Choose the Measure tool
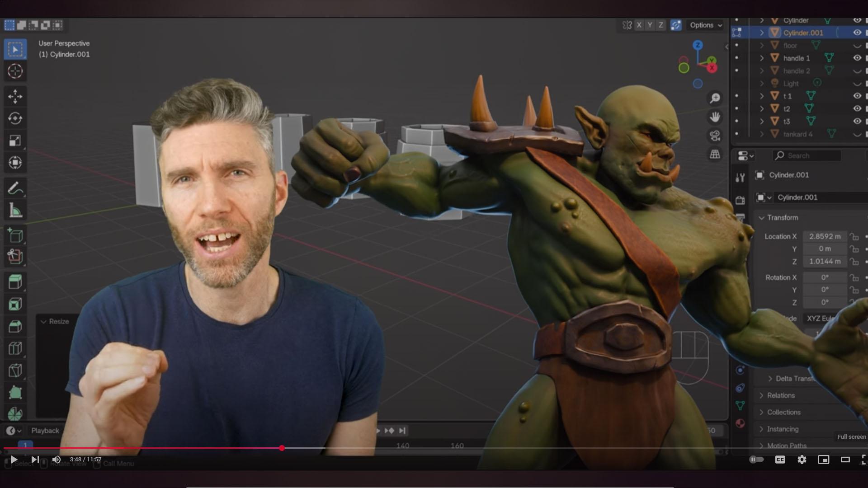The width and height of the screenshot is (868, 488). pyautogui.click(x=15, y=210)
